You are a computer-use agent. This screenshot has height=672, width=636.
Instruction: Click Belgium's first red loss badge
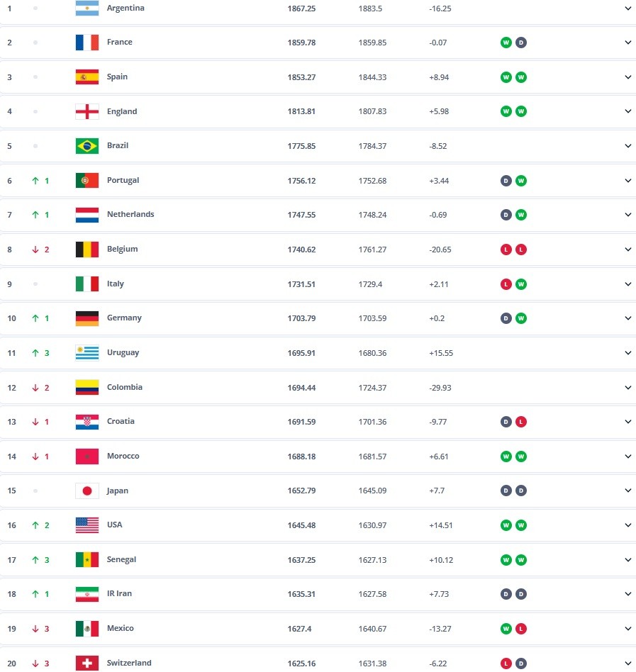[506, 250]
